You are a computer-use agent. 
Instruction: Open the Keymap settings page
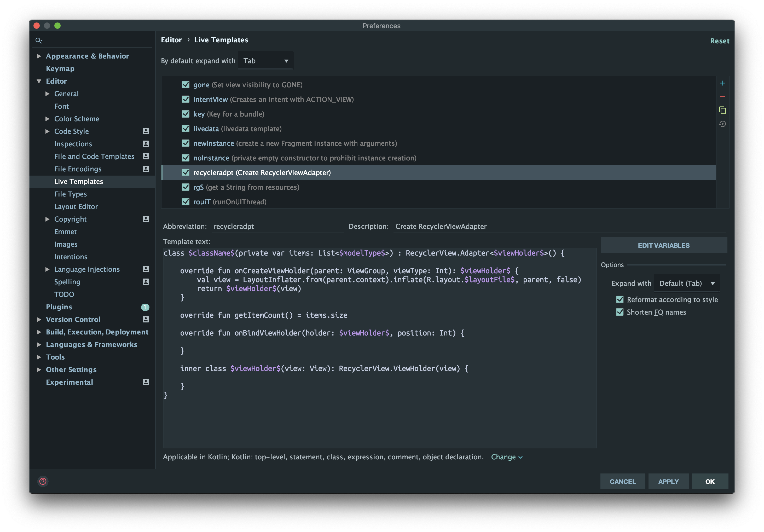60,68
